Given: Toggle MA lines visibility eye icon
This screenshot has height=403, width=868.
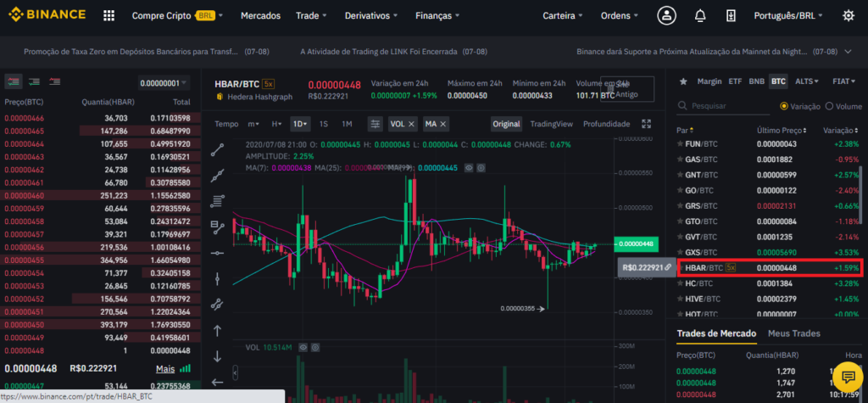Looking at the screenshot, I should coord(468,167).
